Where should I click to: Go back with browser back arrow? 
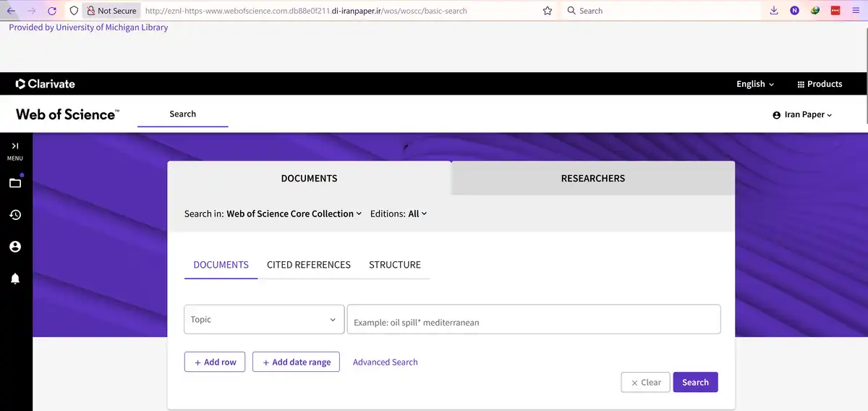(x=10, y=11)
